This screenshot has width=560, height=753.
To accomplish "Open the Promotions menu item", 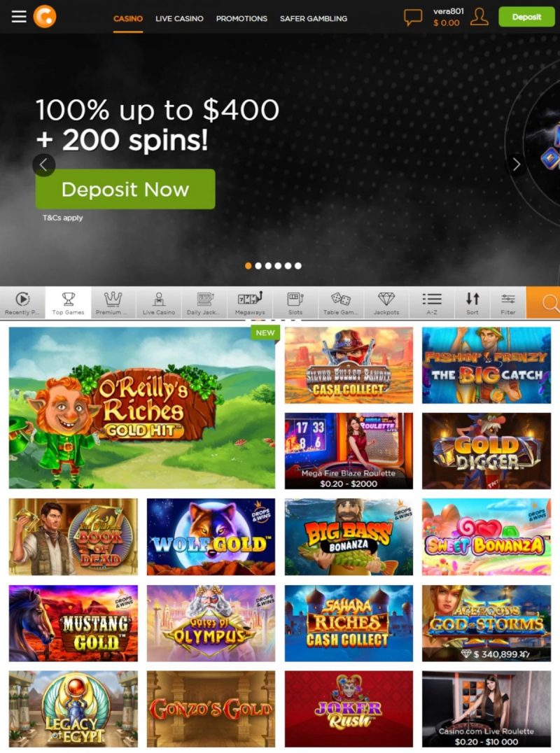I will coord(241,19).
